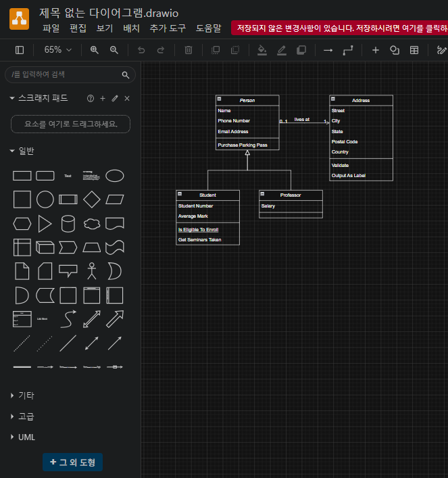
Task: Collapse the Address class using its minus toggle
Action: [x=333, y=99]
